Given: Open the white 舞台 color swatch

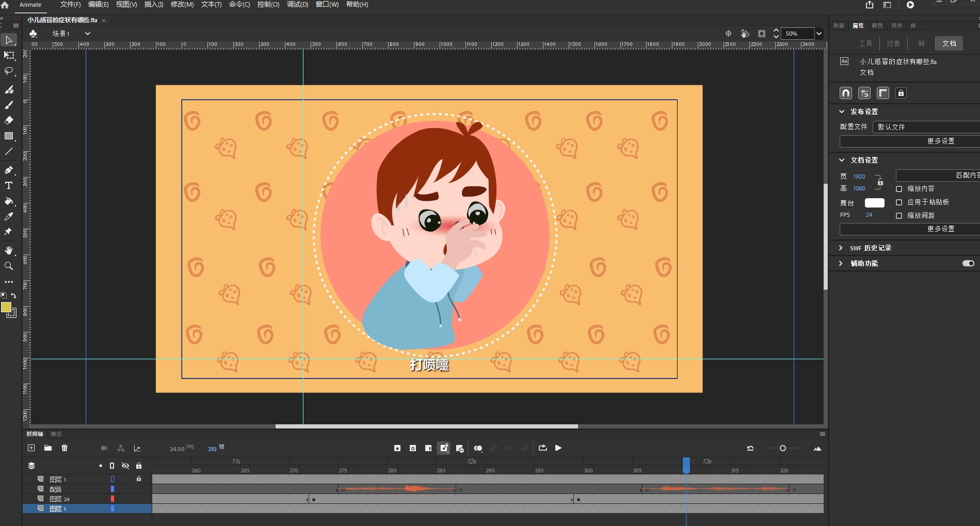Looking at the screenshot, I should tap(875, 203).
